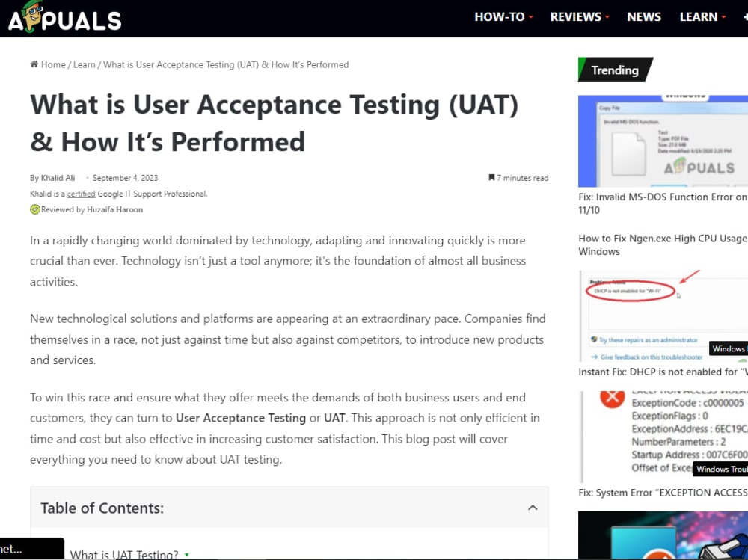Click the article title heading
The height and width of the screenshot is (560, 748).
(275, 123)
